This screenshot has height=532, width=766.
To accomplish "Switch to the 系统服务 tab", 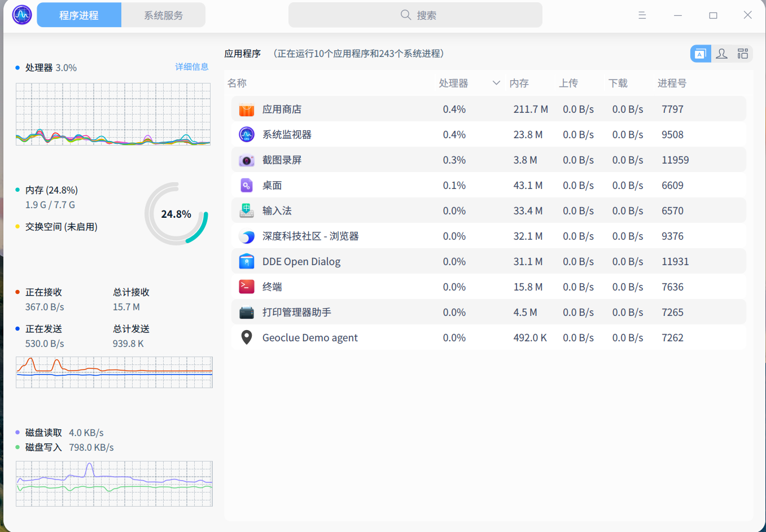I will tap(163, 15).
